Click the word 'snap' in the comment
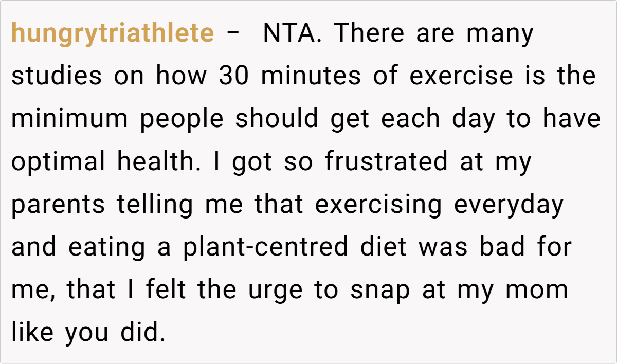Screen dimensions: 617x364 [380, 290]
